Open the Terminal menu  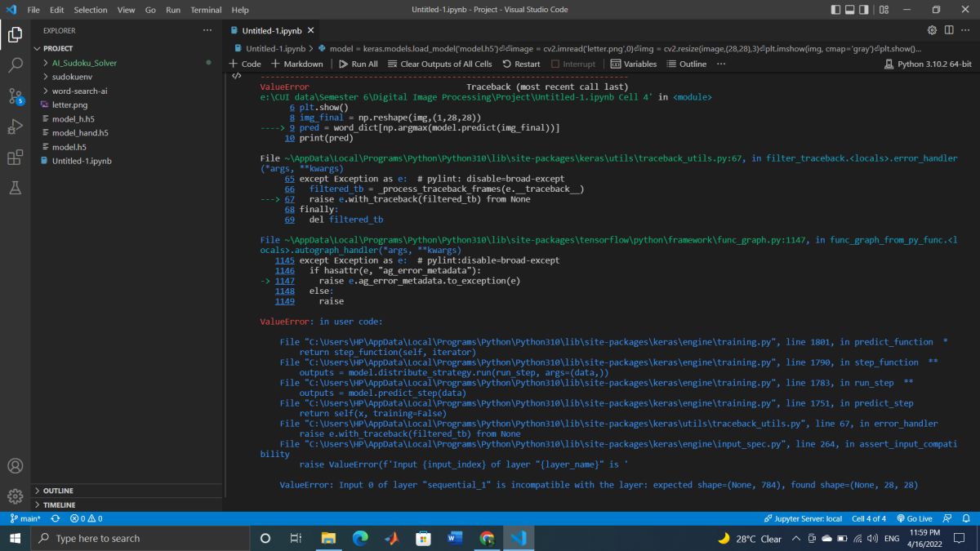pos(206,10)
